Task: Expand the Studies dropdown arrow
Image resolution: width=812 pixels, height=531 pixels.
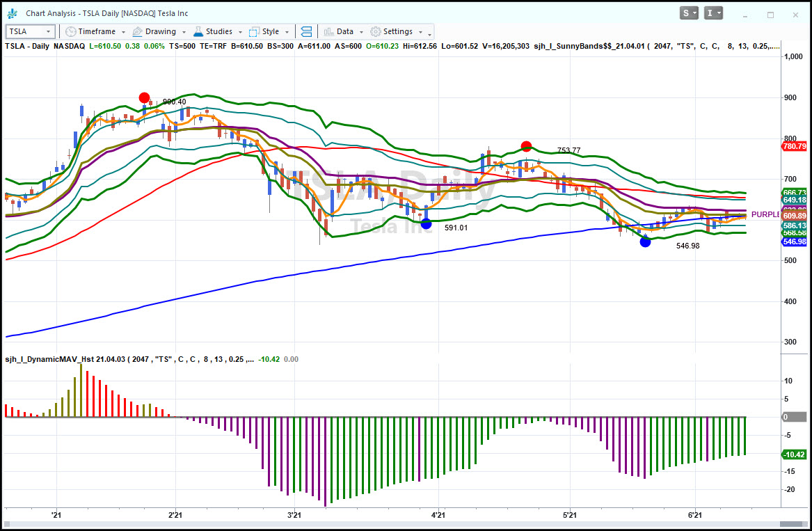Action: point(240,32)
